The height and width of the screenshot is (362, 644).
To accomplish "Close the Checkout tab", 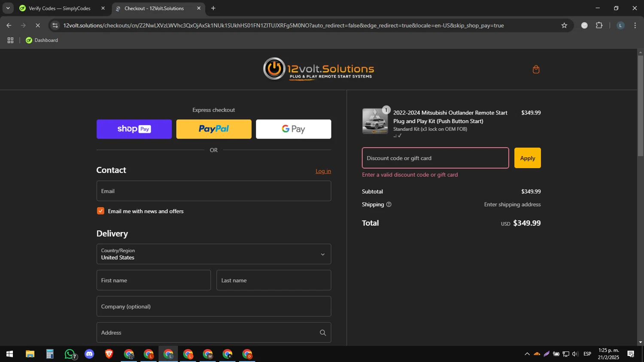I will coord(199,8).
